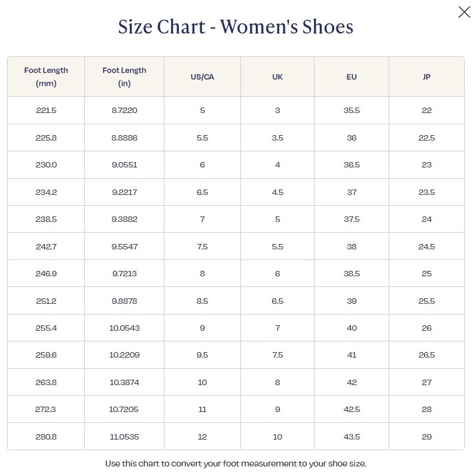Image resolution: width=476 pixels, height=476 pixels.
Task: Click the EU column header
Action: coord(352,77)
